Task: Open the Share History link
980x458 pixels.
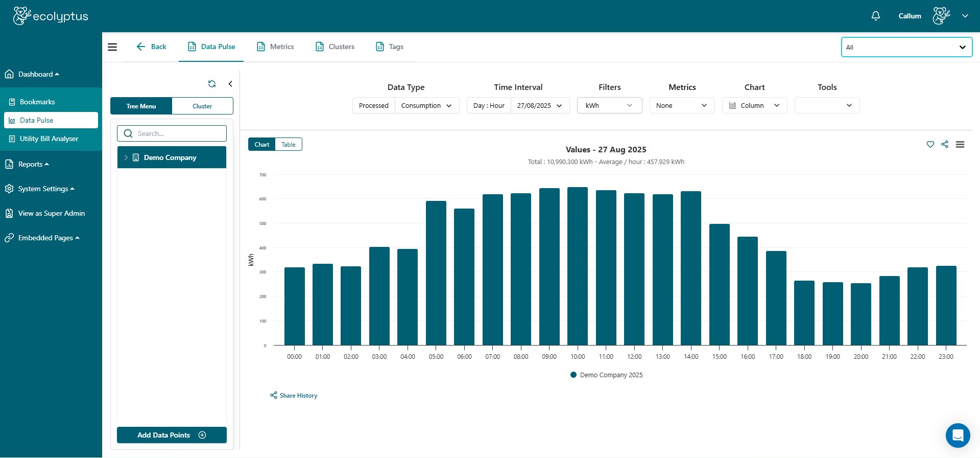Action: tap(294, 396)
